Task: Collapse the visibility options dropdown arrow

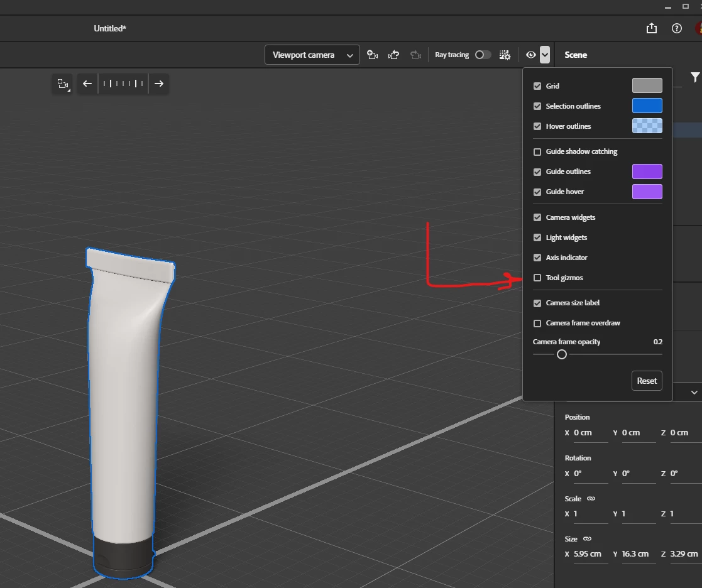Action: point(544,55)
